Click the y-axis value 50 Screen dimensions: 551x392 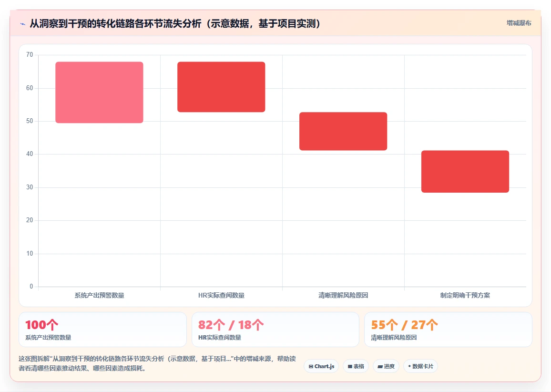(x=30, y=121)
